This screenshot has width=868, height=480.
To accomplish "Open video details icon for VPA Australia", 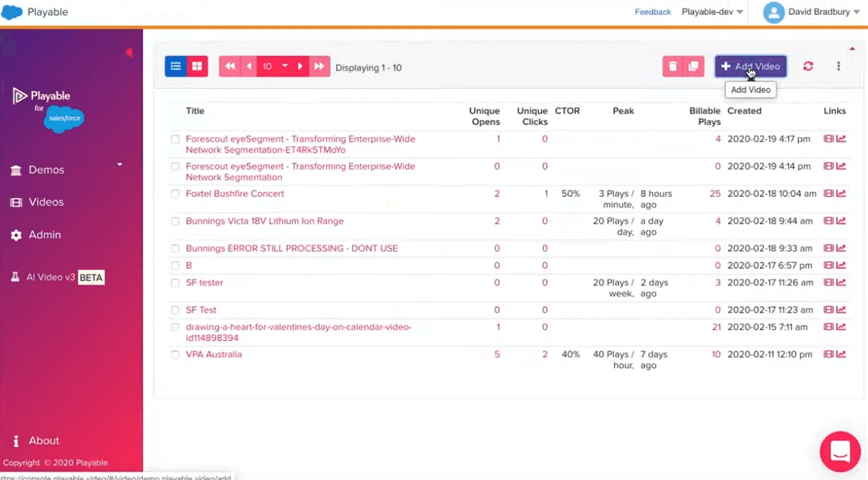I will (828, 355).
